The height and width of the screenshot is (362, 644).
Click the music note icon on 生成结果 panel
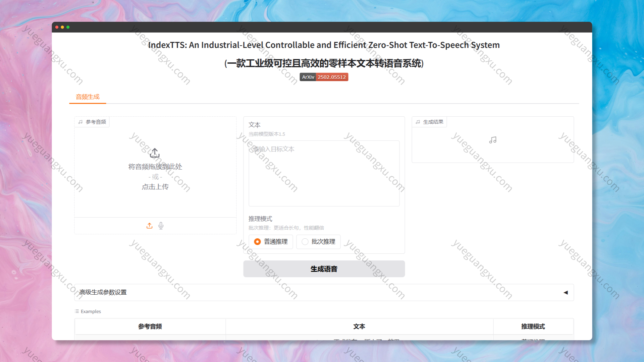pyautogui.click(x=418, y=122)
